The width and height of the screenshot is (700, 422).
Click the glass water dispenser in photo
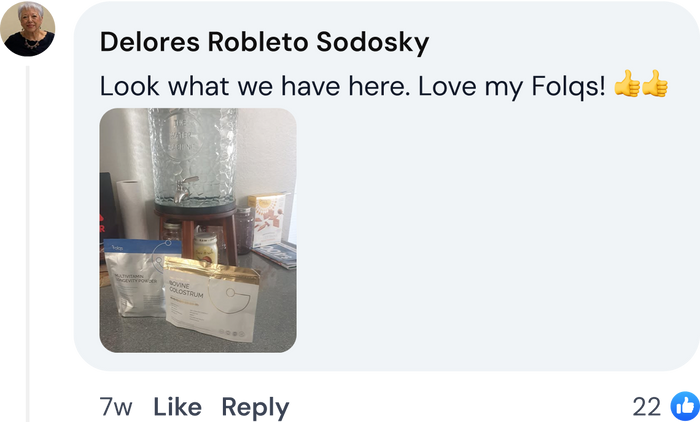(x=193, y=160)
